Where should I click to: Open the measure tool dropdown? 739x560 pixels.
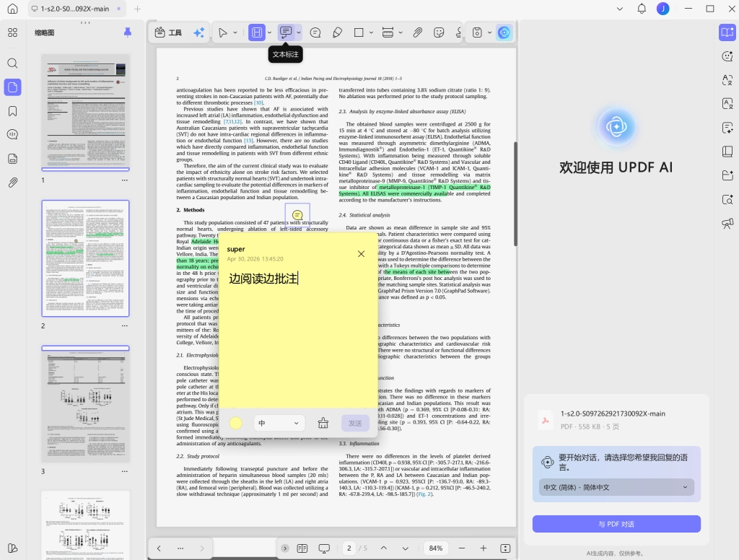(401, 32)
